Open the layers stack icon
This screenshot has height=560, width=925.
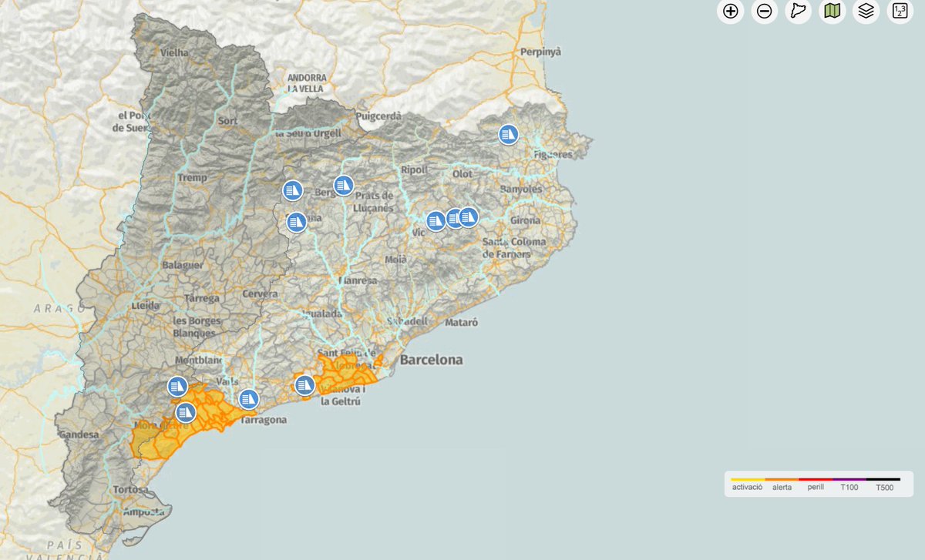[866, 11]
